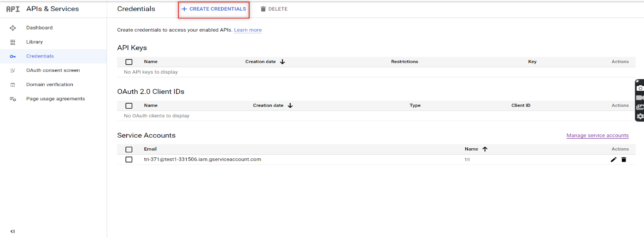Check the tri-371 service account checkbox

tap(129, 159)
